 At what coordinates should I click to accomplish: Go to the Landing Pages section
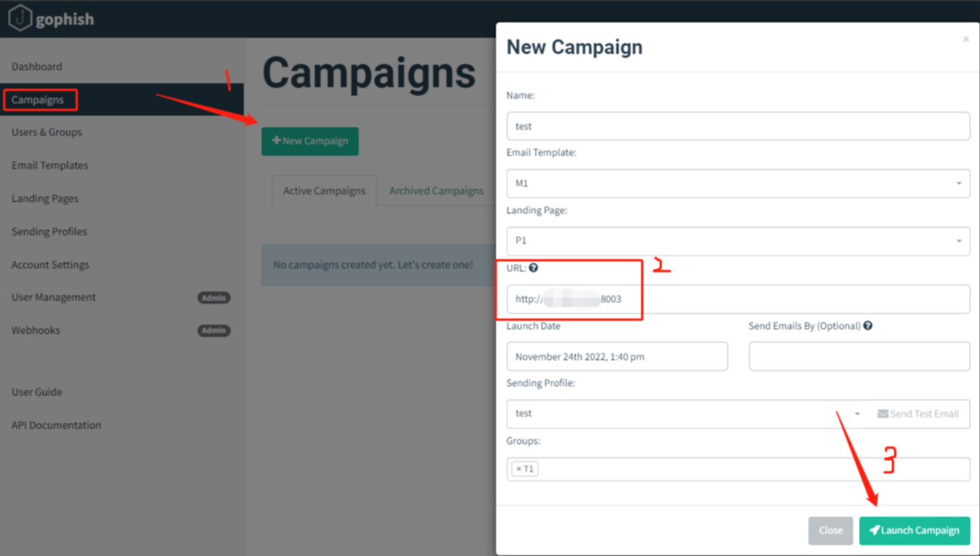point(45,198)
